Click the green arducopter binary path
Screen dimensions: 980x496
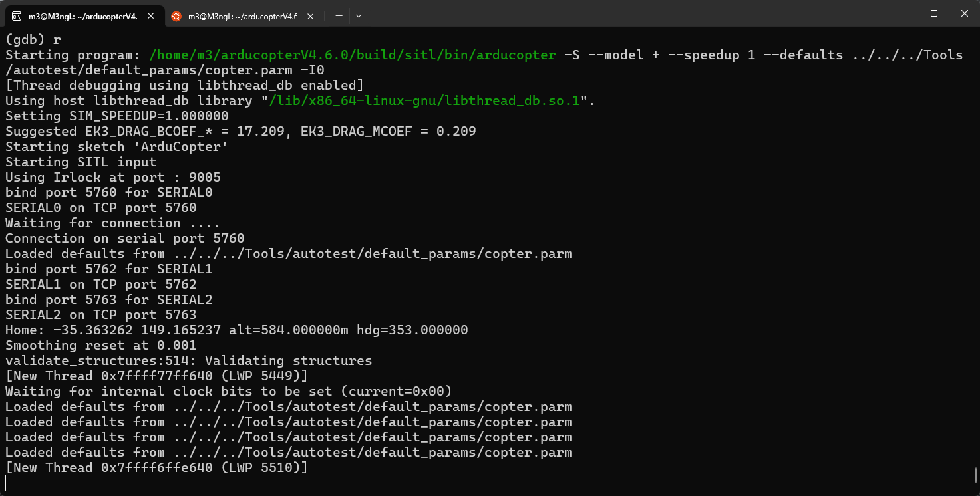353,55
